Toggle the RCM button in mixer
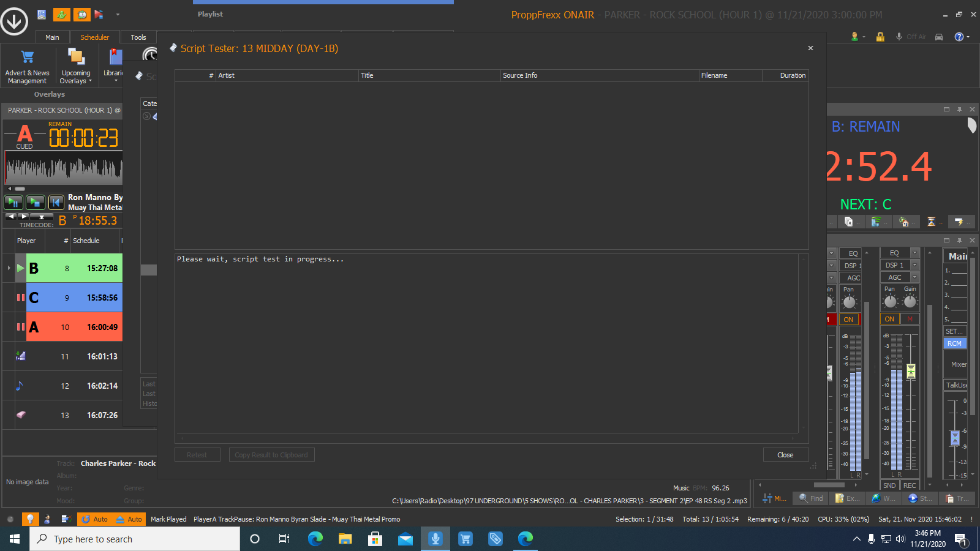The height and width of the screenshot is (551, 980). [954, 343]
